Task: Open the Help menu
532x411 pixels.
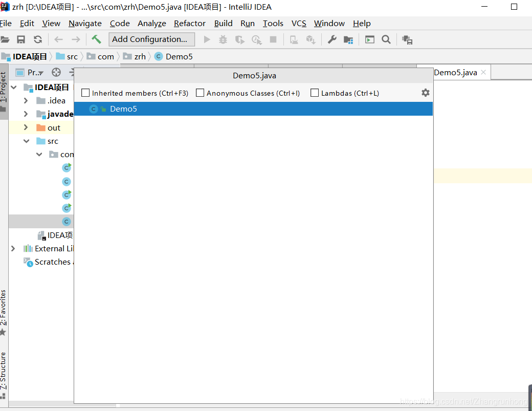Action: point(362,24)
